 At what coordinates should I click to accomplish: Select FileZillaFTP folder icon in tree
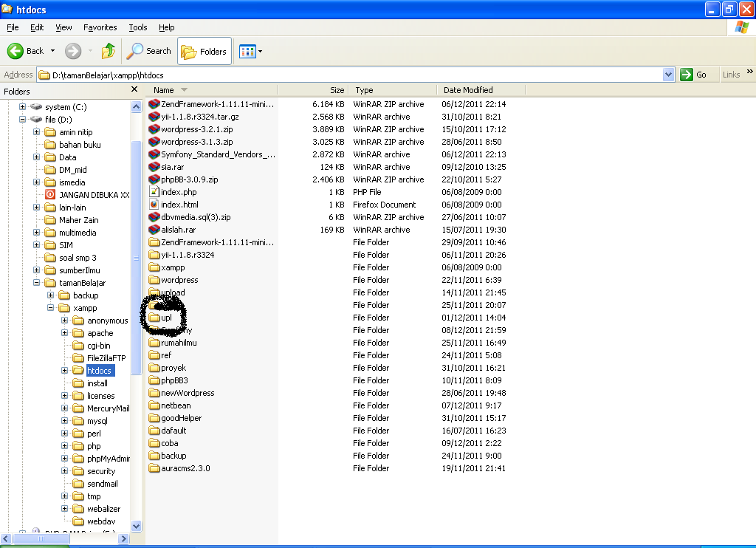(x=78, y=358)
